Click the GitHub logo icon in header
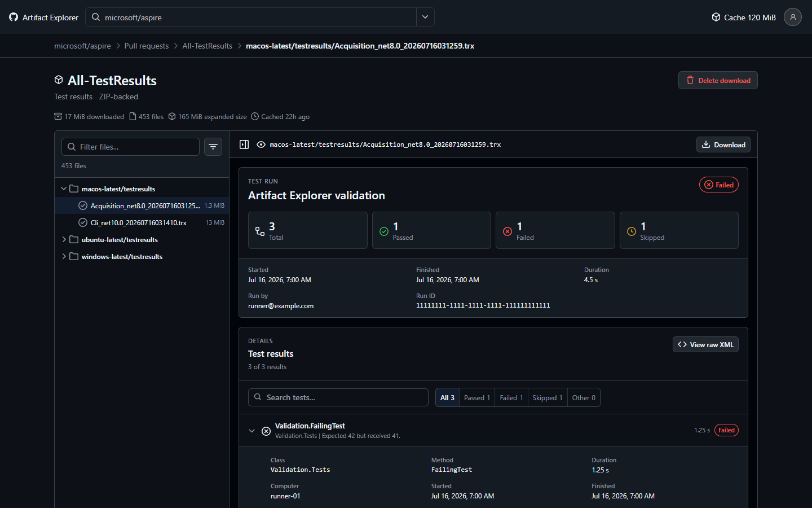The width and height of the screenshot is (812, 508). (14, 17)
